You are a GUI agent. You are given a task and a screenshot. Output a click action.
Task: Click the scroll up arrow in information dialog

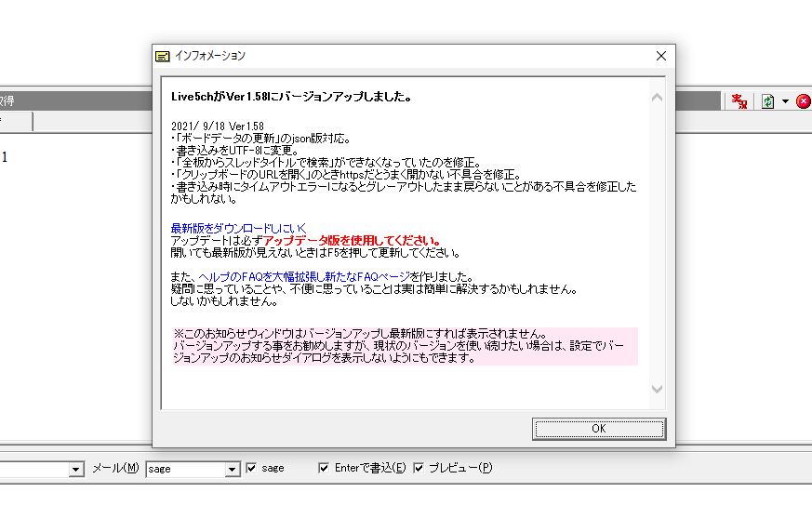(x=657, y=98)
